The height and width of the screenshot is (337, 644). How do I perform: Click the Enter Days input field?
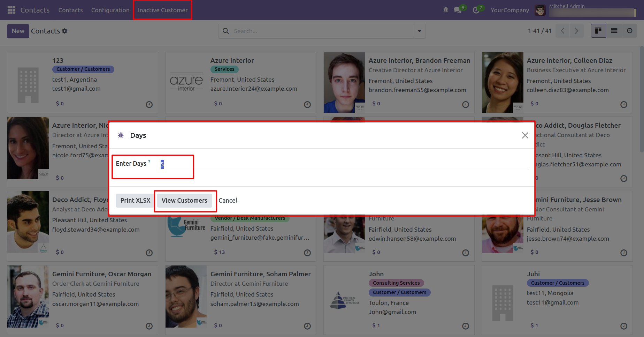click(x=344, y=164)
